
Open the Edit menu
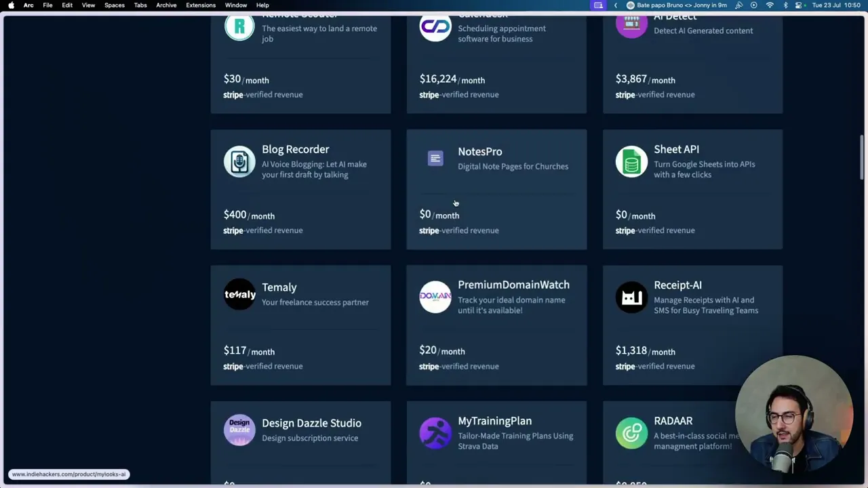pos(67,5)
